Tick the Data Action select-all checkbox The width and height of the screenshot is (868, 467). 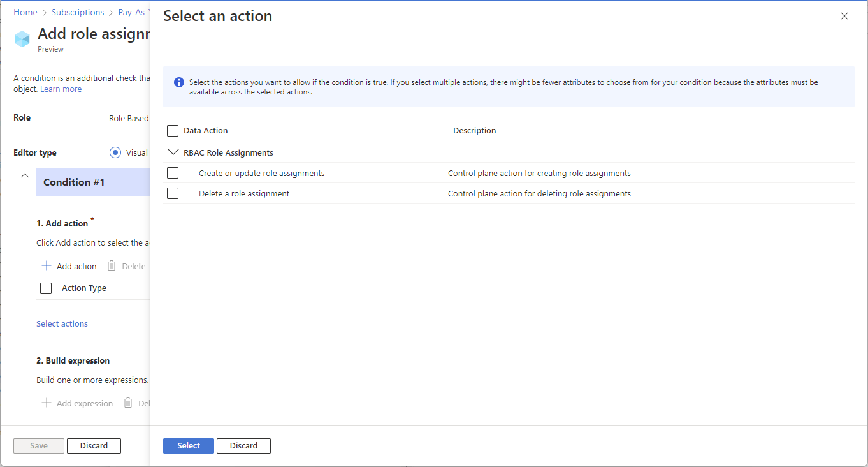(173, 131)
